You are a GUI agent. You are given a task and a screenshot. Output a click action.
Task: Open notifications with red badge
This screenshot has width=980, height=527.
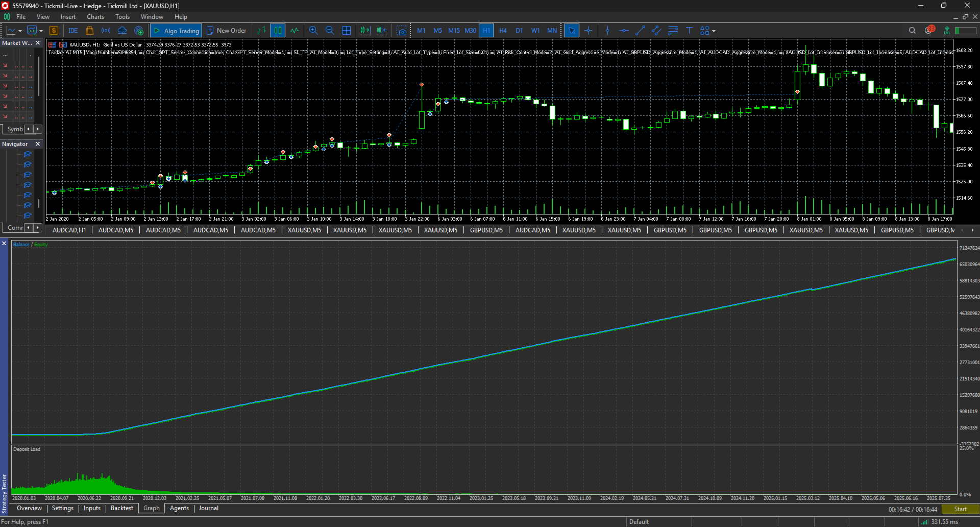929,30
